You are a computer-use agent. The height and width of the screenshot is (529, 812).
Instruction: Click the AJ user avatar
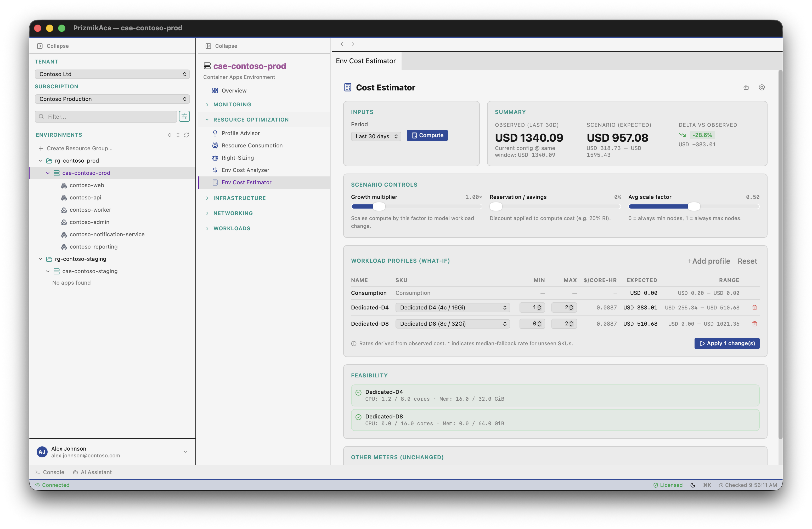coord(42,452)
